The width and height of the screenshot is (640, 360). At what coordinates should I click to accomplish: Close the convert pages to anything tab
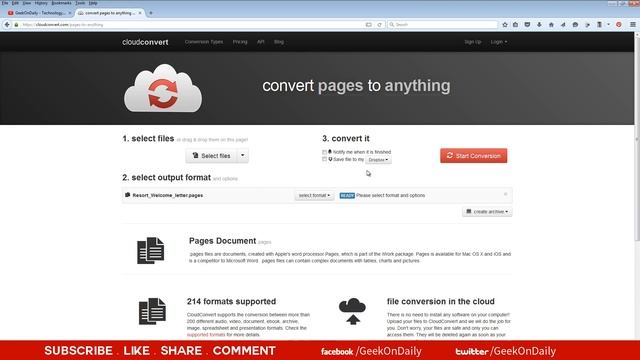click(140, 13)
